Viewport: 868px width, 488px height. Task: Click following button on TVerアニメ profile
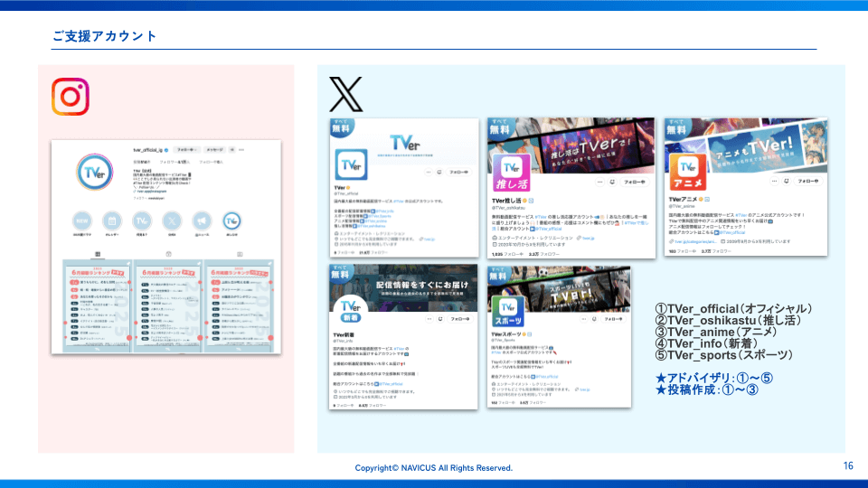(x=808, y=181)
